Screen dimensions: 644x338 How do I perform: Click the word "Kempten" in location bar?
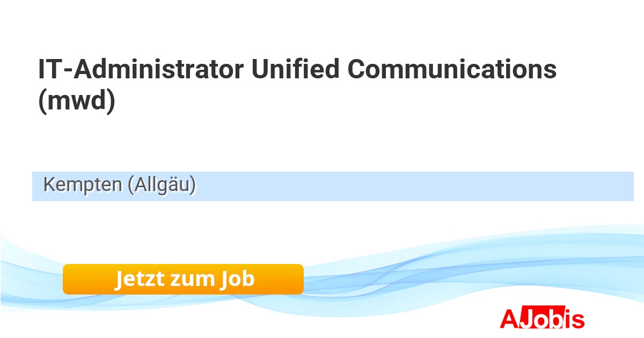pyautogui.click(x=83, y=185)
